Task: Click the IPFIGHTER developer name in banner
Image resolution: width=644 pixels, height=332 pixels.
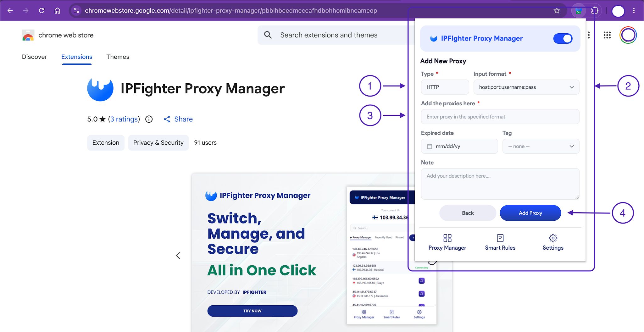Action: 254,292
